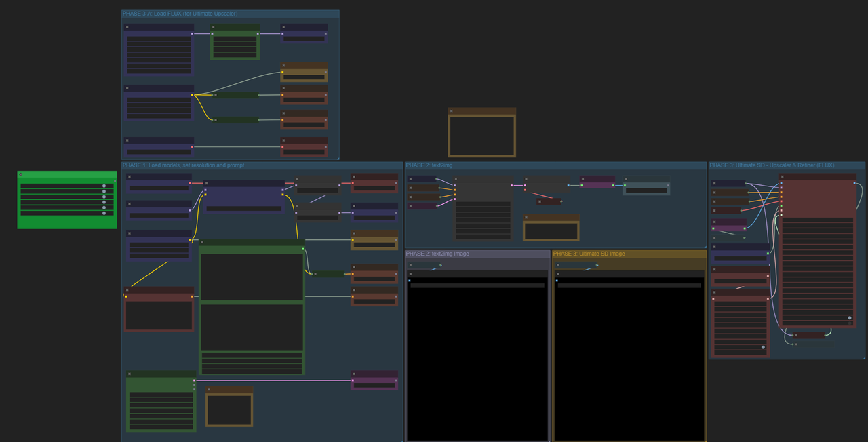The height and width of the screenshot is (442, 868).
Task: Select the 'PHASE 2: text2img' group title
Action: [431, 165]
